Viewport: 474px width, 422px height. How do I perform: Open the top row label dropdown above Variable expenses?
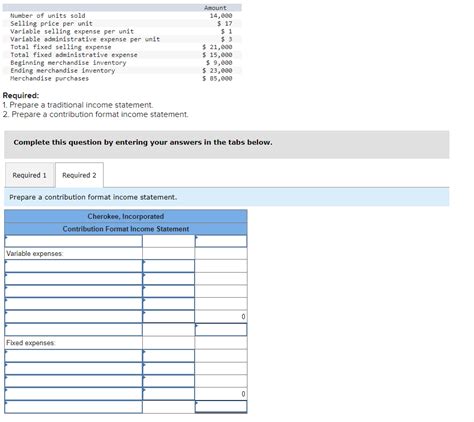[x=73, y=241]
